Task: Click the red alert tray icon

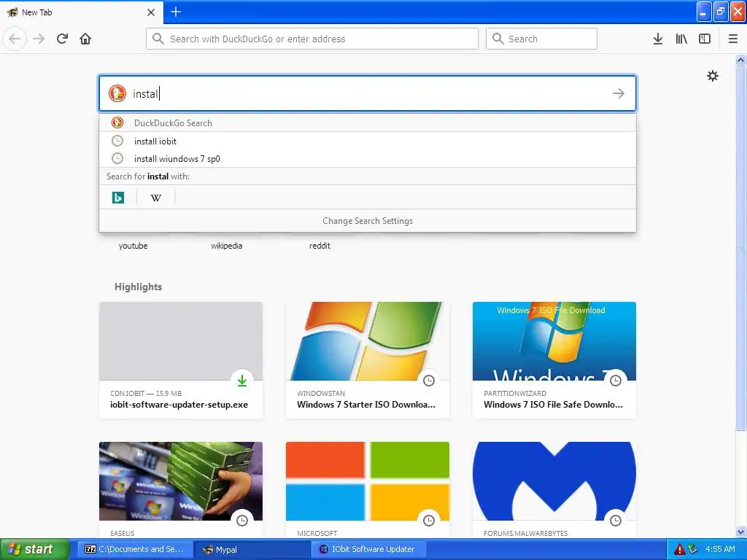Action: click(x=680, y=549)
